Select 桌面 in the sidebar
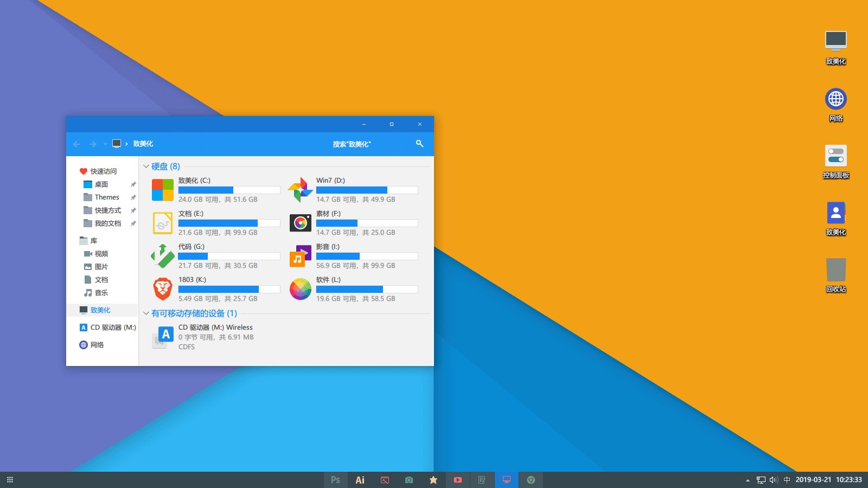 101,184
